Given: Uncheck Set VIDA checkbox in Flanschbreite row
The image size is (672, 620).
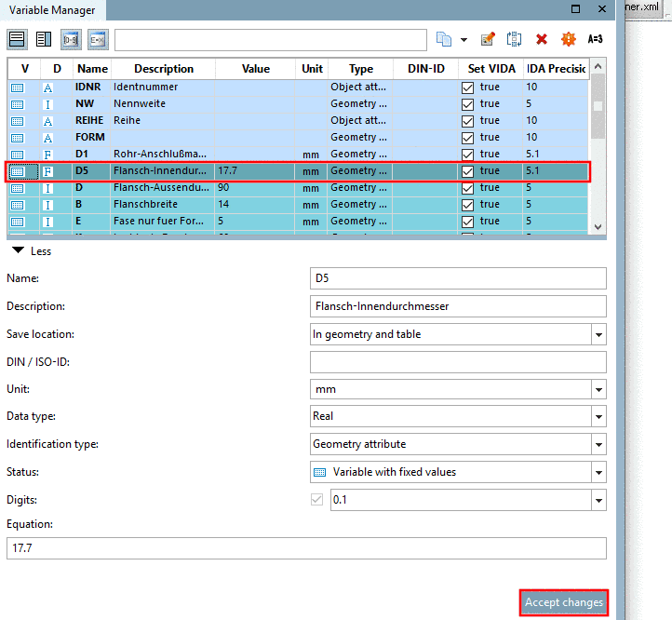Looking at the screenshot, I should (467, 205).
